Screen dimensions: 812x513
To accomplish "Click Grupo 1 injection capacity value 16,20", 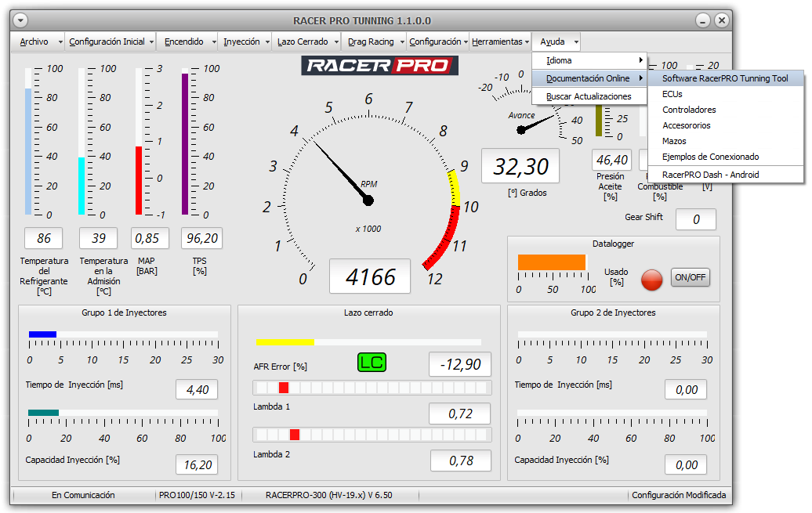I will click(197, 465).
